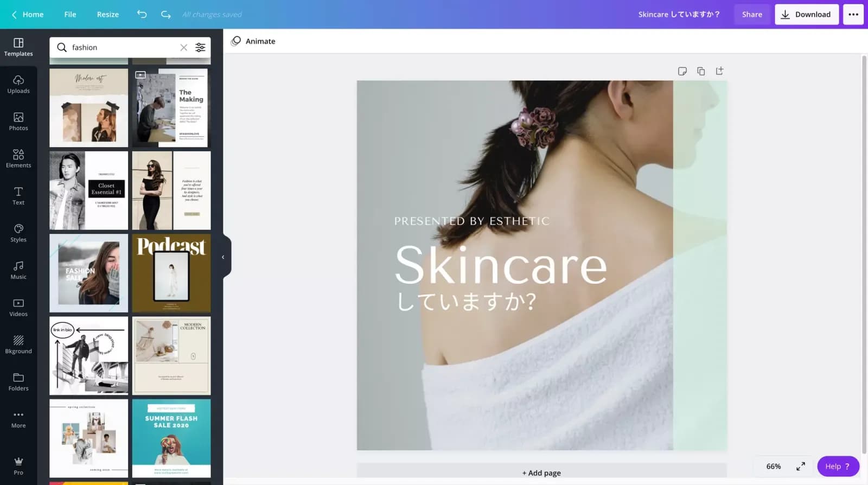The image size is (868, 485).
Task: Click the Undo arrow icon
Action: pyautogui.click(x=142, y=15)
